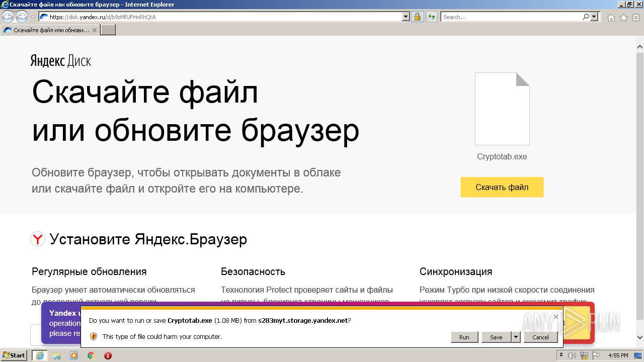
Task: Open the Home icon in IE toolbar
Action: click(611, 18)
